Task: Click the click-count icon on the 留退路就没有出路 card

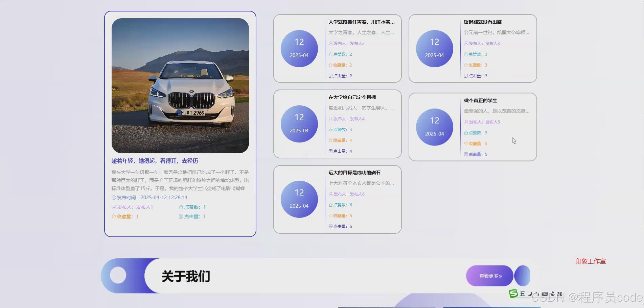Action: [x=466, y=76]
